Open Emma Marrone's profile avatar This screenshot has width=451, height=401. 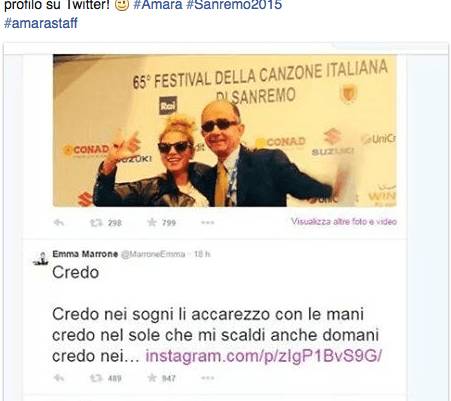click(x=41, y=259)
